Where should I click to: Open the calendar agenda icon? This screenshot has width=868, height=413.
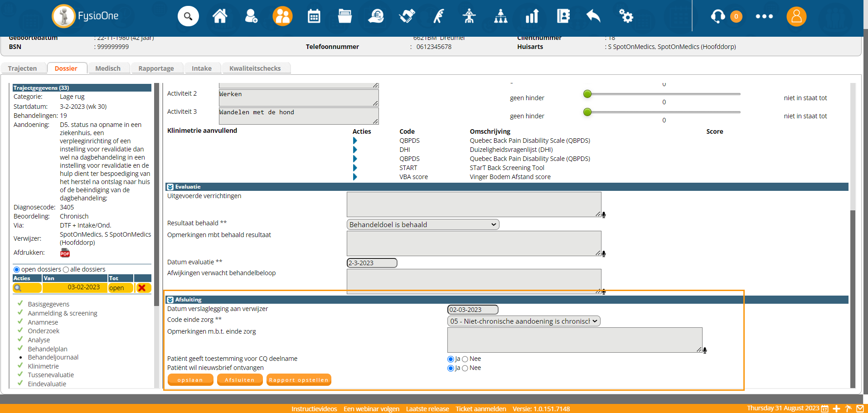pyautogui.click(x=314, y=16)
